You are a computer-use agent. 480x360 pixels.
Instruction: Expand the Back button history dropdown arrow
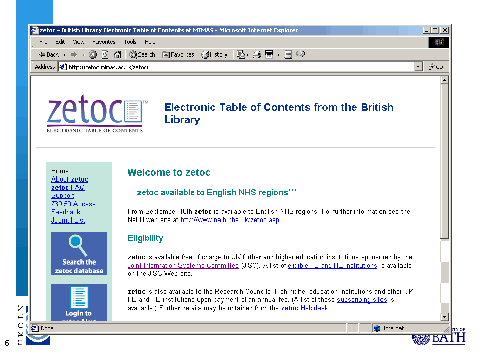coord(64,54)
